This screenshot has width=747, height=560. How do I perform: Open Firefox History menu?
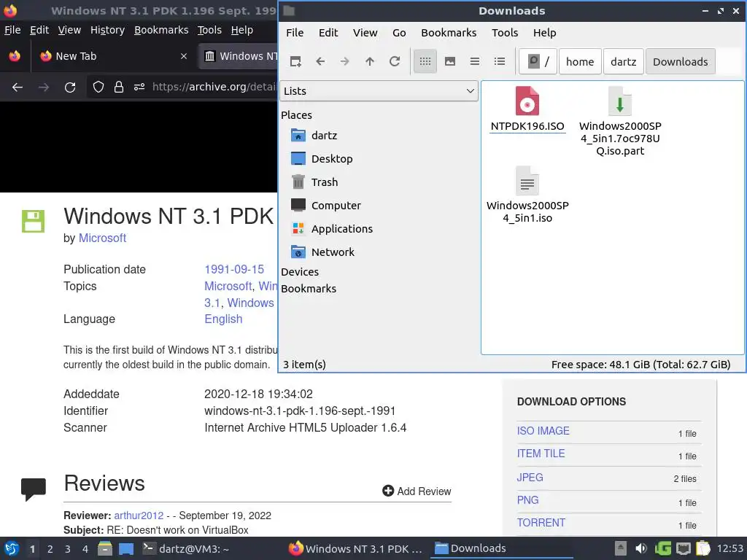(x=107, y=30)
